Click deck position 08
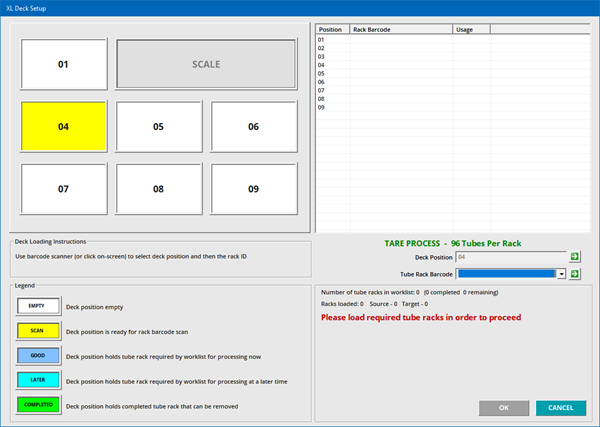The image size is (600, 427). (x=158, y=188)
